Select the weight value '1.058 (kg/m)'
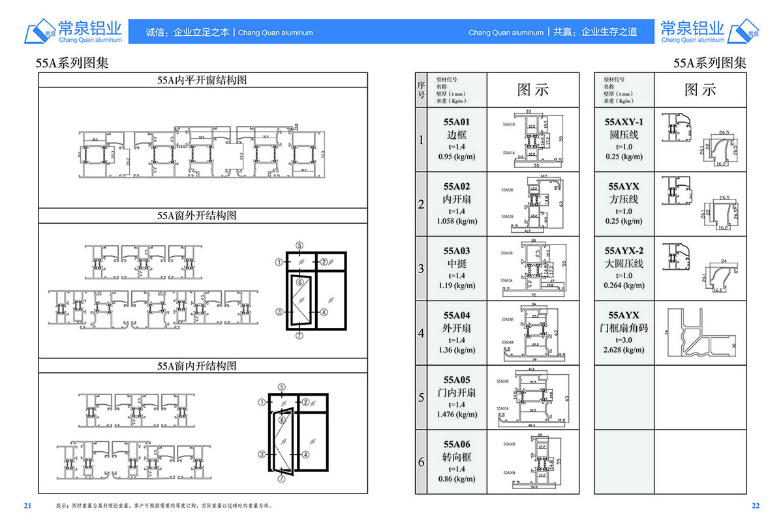The width and height of the screenshot is (783, 532). 457,221
